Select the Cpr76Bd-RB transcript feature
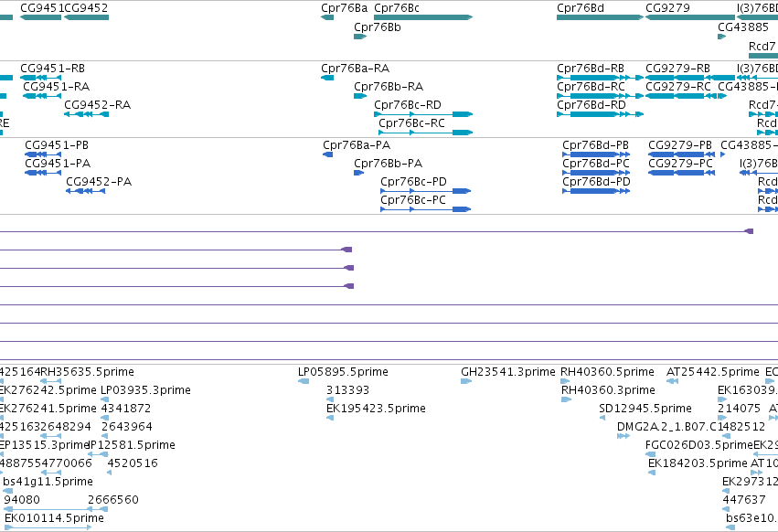778x532 pixels. click(600, 78)
